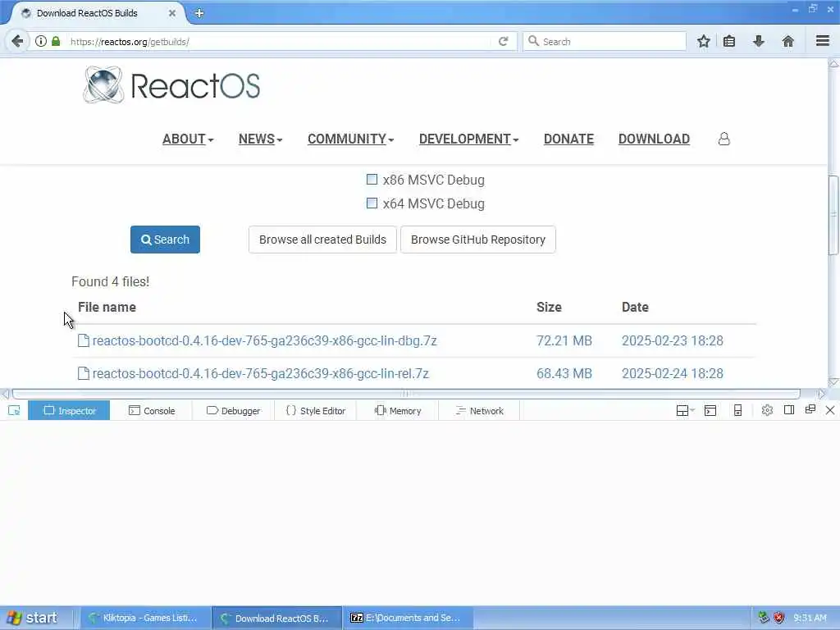Image resolution: width=840 pixels, height=630 pixels.
Task: Click the page horizontal scrollbar thumb
Action: coord(406,394)
